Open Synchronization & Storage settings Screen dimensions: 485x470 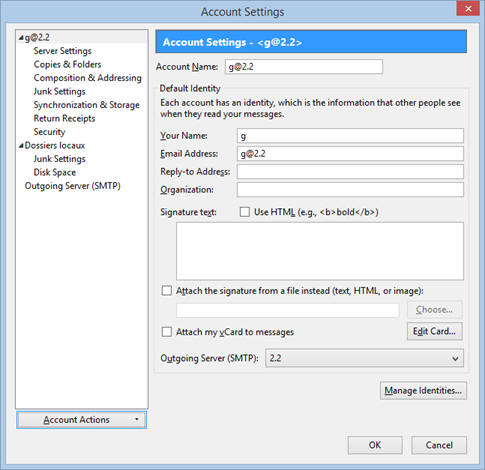[x=87, y=105]
